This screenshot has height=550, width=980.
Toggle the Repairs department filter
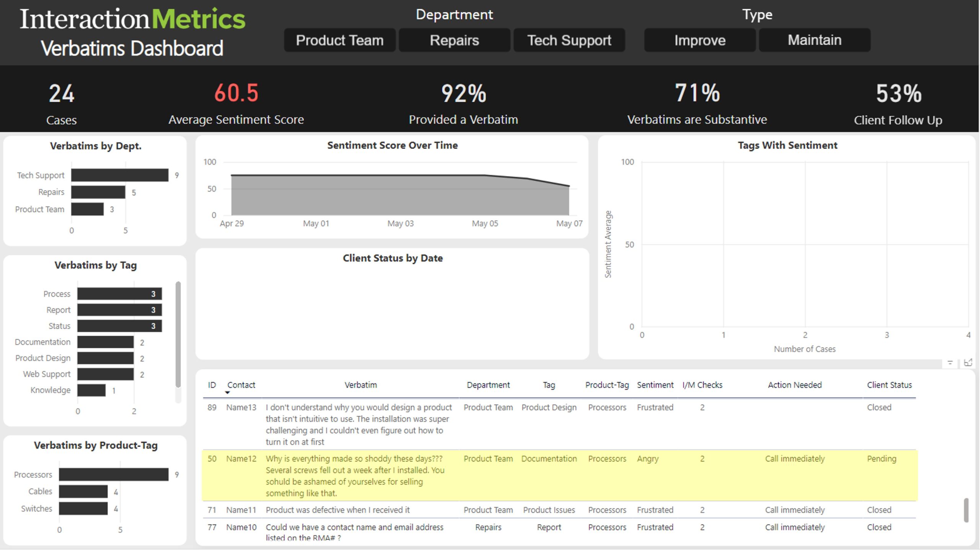(x=454, y=40)
